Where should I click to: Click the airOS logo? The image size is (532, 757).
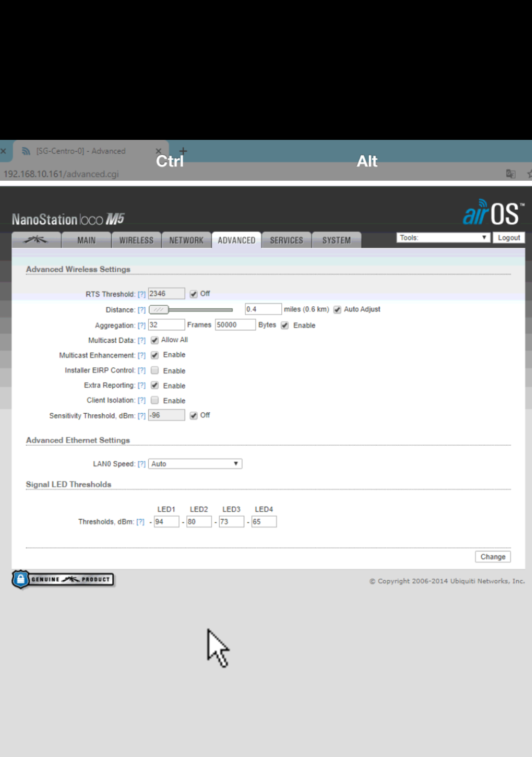pyautogui.click(x=493, y=213)
